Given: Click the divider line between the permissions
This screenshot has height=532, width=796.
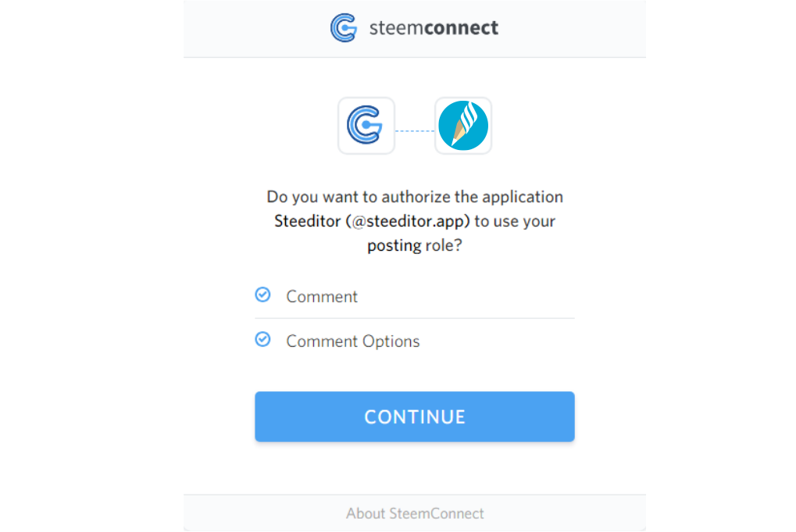Looking at the screenshot, I should 415,318.
